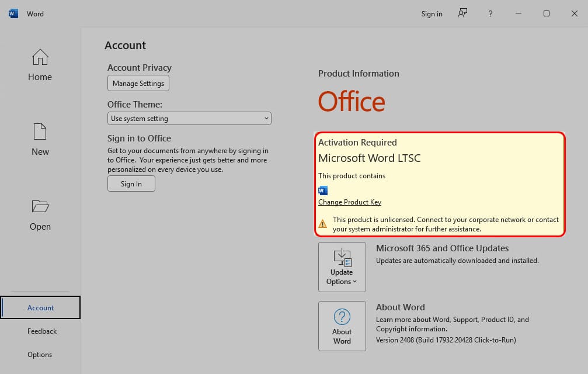Screen dimensions: 588x374
Task: Click the Office Theme dropdown chevron arrow
Action: pyautogui.click(x=266, y=119)
